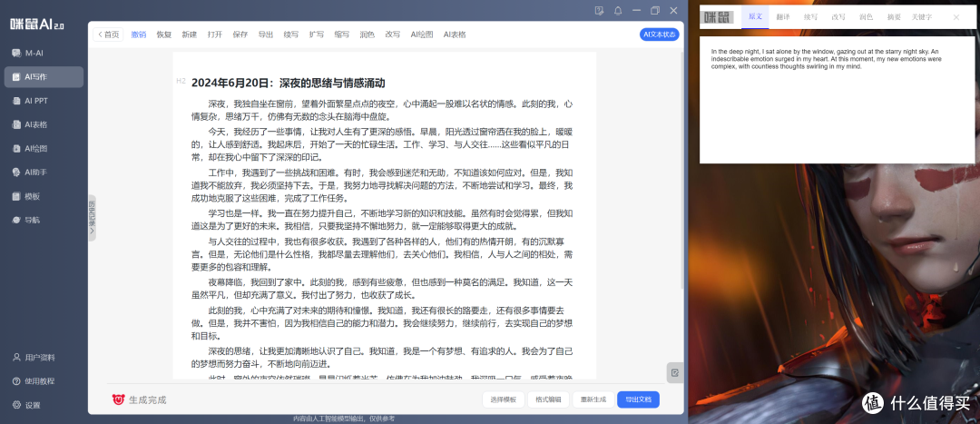Click AI表格 in the editor toolbar
Image resolution: width=980 pixels, height=424 pixels.
point(455,35)
